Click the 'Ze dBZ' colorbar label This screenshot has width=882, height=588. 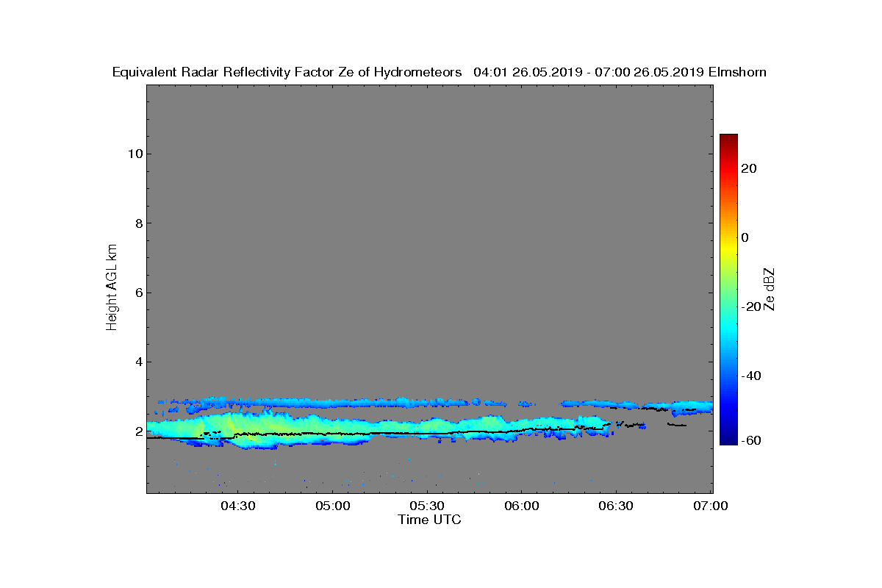point(770,289)
